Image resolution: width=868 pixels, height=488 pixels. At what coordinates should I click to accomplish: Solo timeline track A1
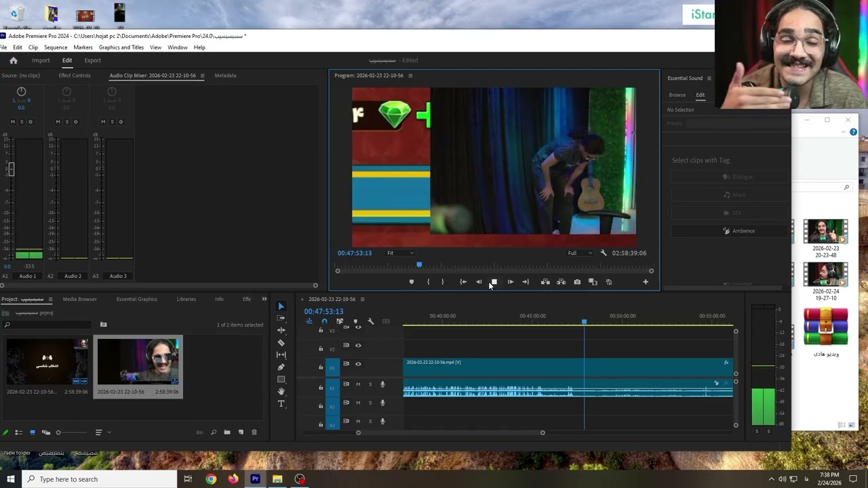coord(370,384)
